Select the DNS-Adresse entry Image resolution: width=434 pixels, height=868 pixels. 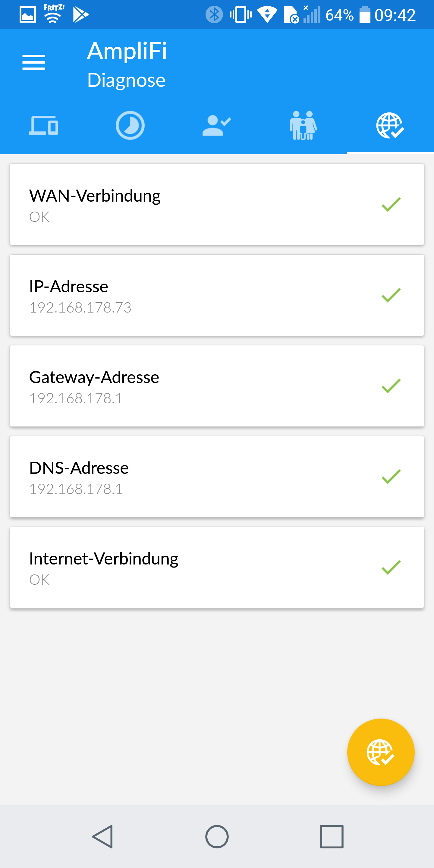click(x=202, y=476)
